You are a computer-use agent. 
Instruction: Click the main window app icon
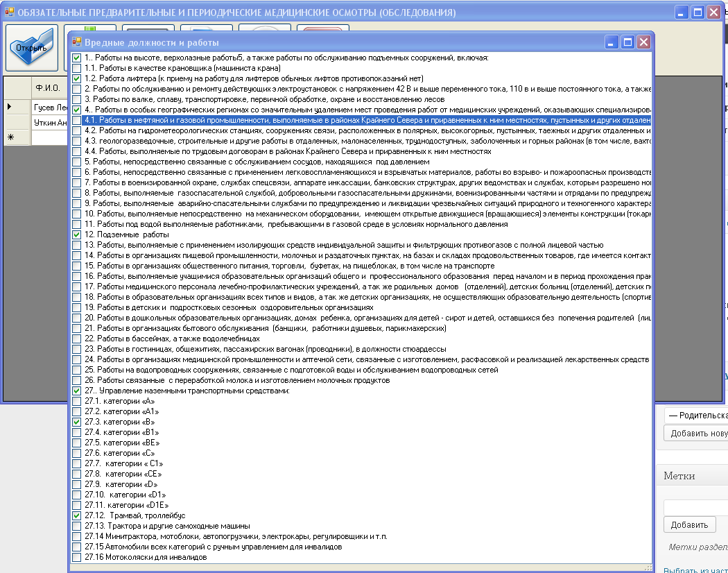pyautogui.click(x=9, y=12)
